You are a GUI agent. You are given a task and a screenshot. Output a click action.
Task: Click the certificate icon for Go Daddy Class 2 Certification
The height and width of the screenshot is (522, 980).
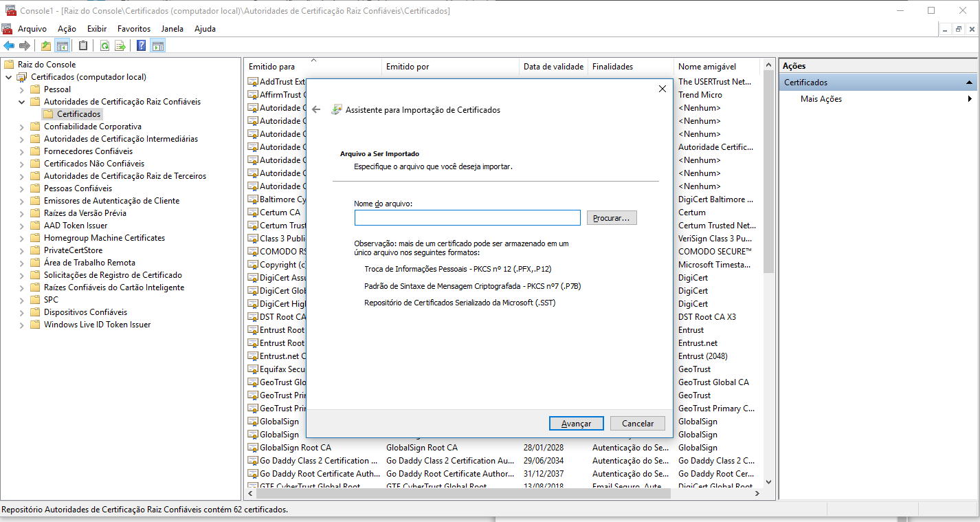coord(253,461)
